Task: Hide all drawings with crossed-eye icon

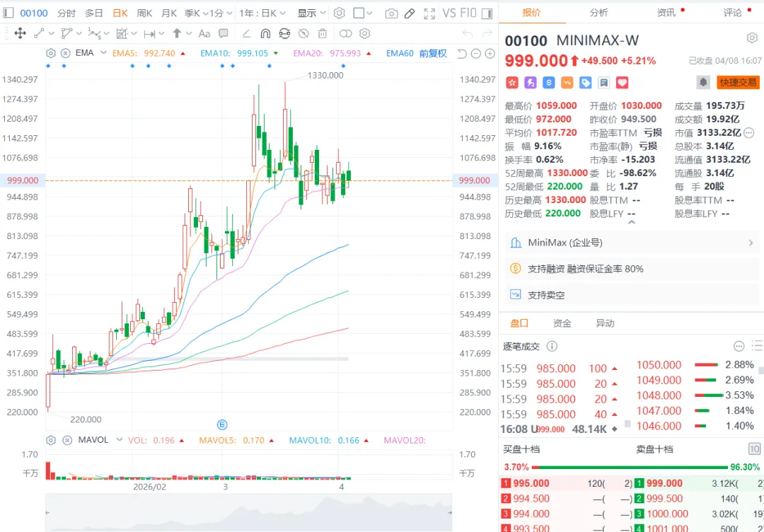Action: coord(303,34)
